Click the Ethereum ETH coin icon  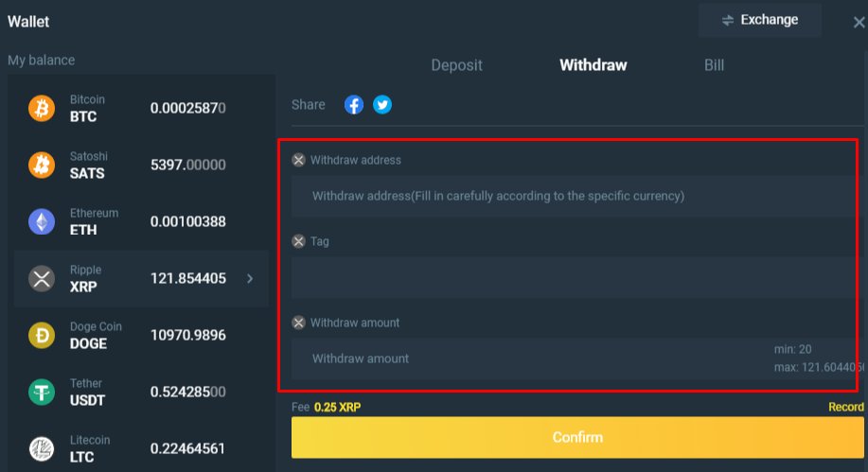pos(42,222)
